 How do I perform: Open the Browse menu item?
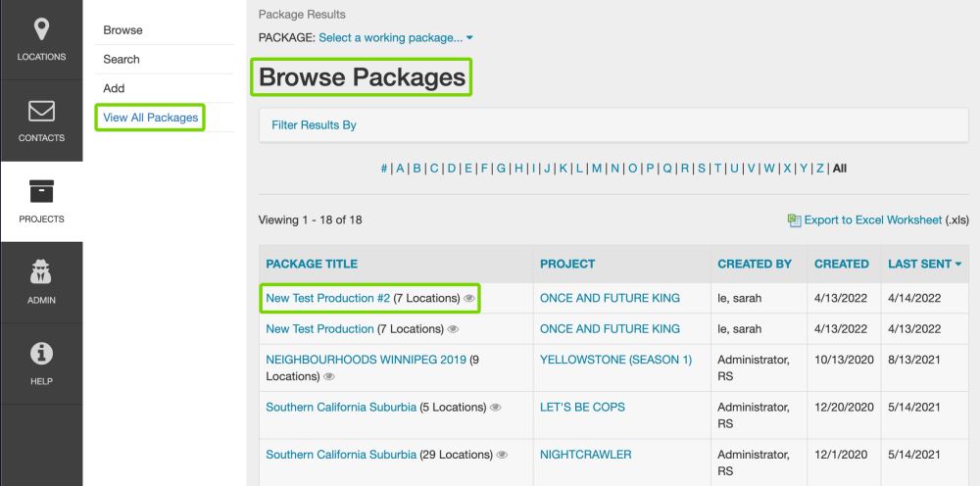[x=122, y=30]
